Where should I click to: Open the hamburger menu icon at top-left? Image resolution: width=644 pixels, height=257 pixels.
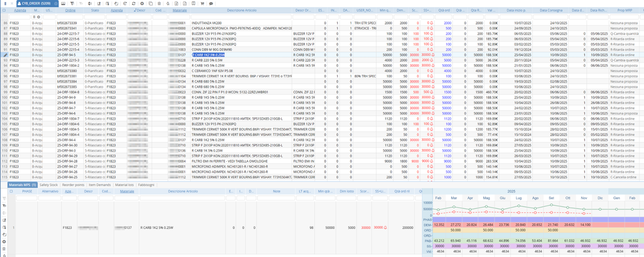[x=5, y=3]
